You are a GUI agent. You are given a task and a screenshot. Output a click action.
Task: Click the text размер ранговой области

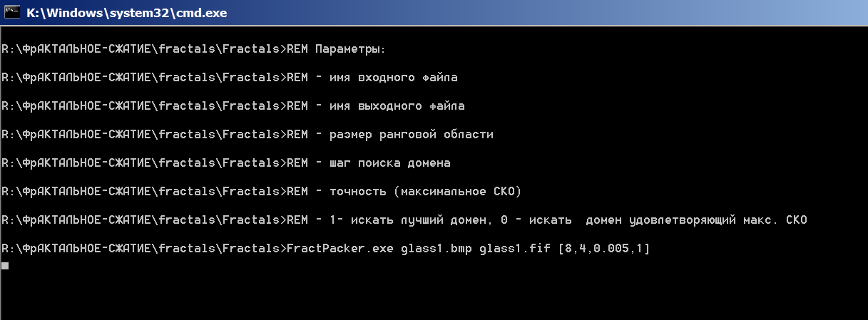click(411, 135)
